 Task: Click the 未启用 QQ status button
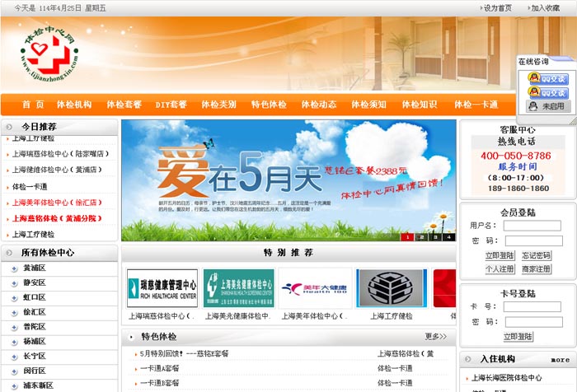(548, 106)
